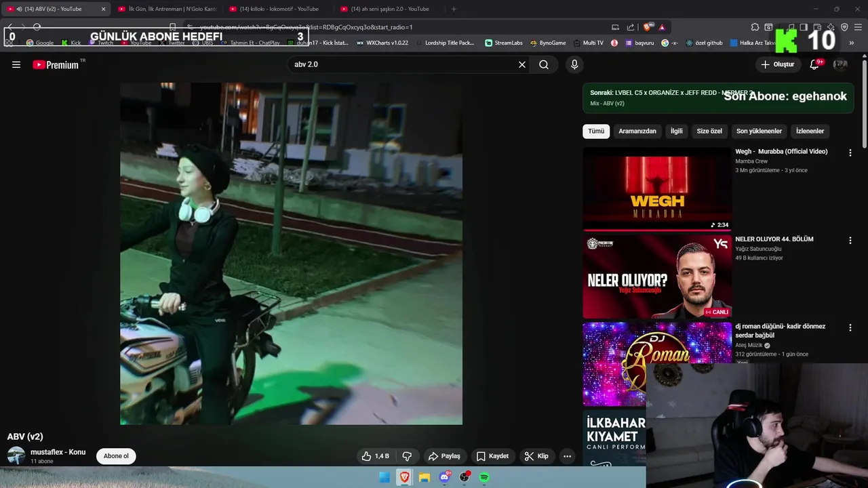Open options menu for Wegh - Murabba

[850, 153]
